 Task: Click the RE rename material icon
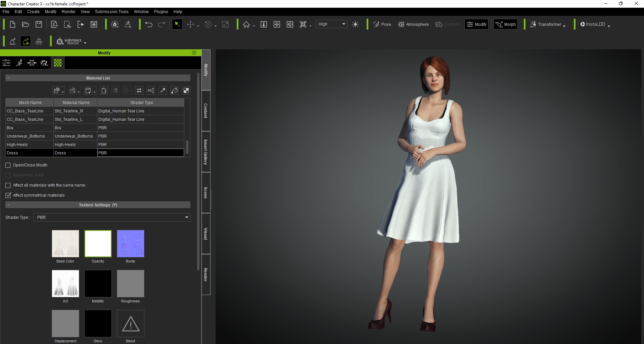[151, 90]
